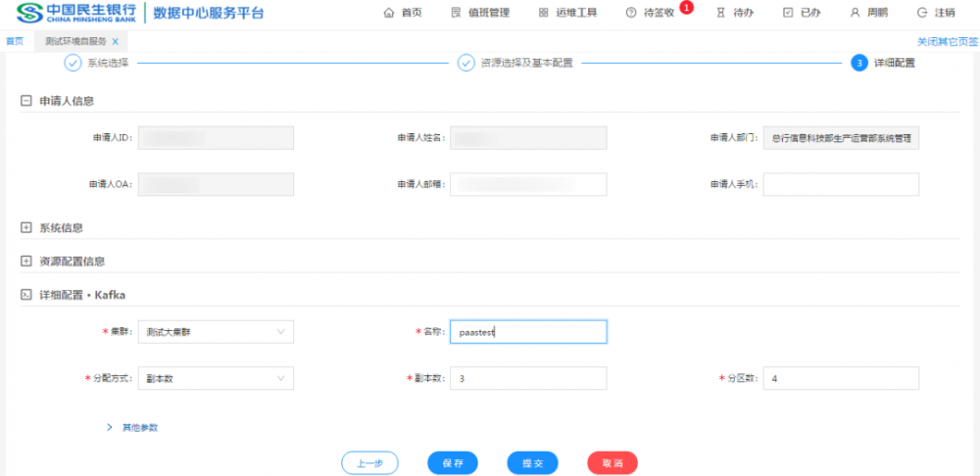980x476 pixels.
Task: Focus the 分区数 input field
Action: coord(841,378)
